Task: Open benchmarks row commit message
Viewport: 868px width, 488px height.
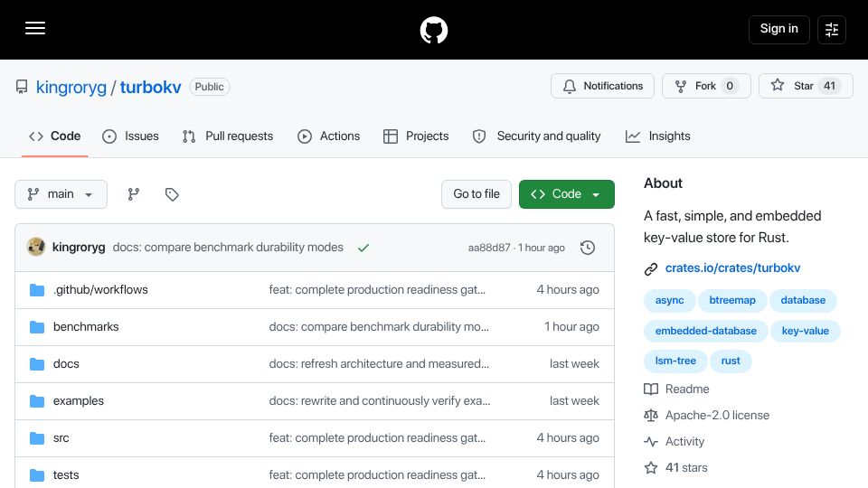Action: (x=379, y=327)
